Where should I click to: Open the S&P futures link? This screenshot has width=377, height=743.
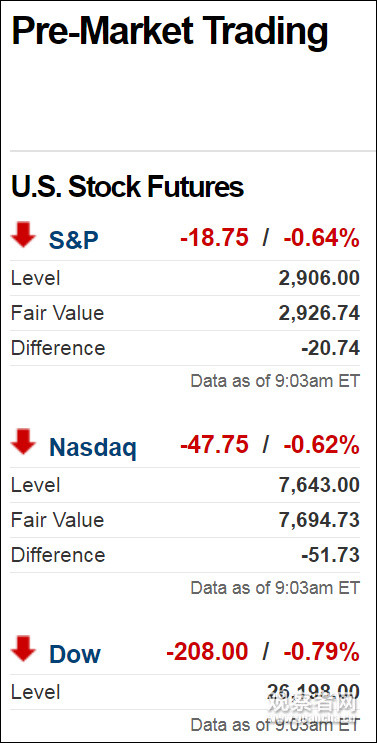click(x=73, y=240)
